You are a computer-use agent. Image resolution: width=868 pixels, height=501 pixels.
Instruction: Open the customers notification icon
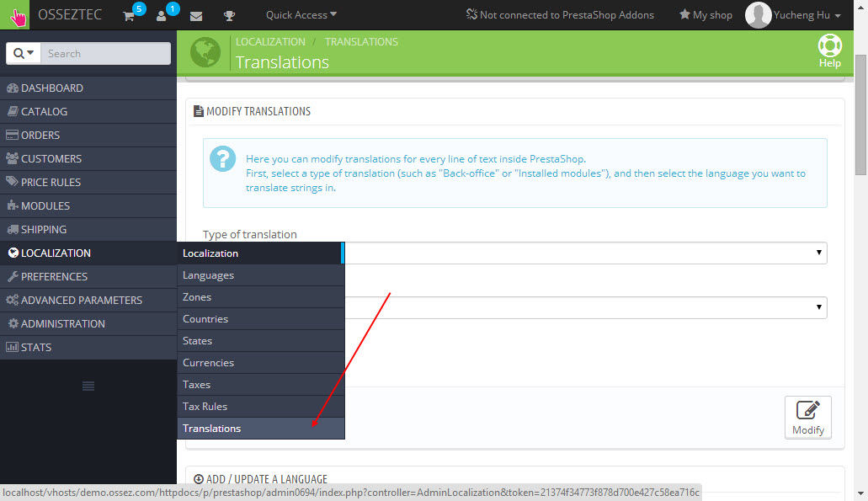(x=162, y=15)
